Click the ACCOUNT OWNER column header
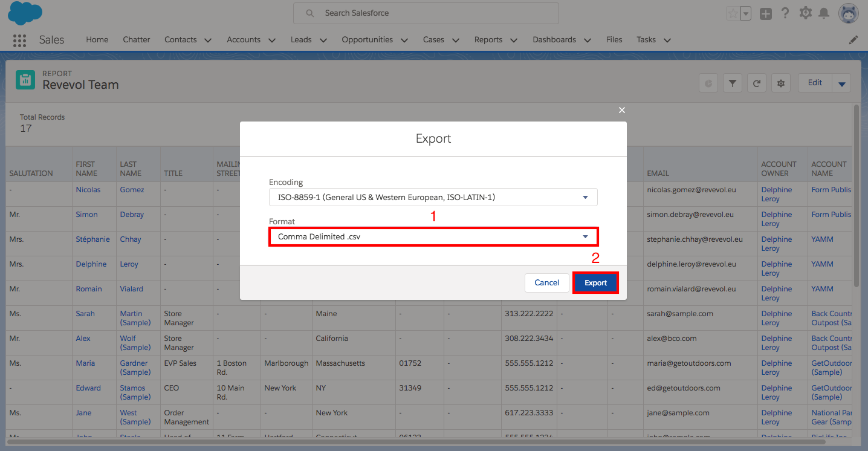 [779, 169]
